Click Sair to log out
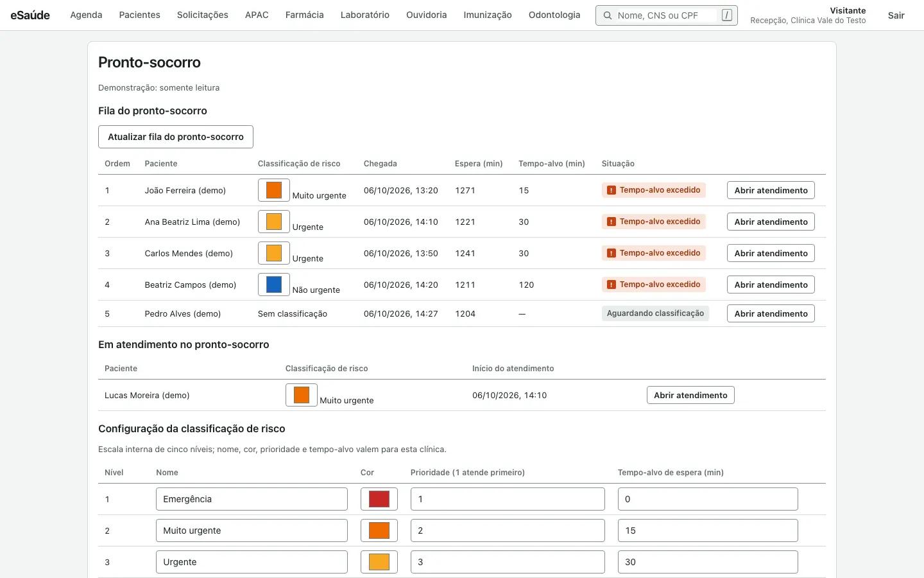Viewport: 924px width, 578px height. (x=896, y=15)
